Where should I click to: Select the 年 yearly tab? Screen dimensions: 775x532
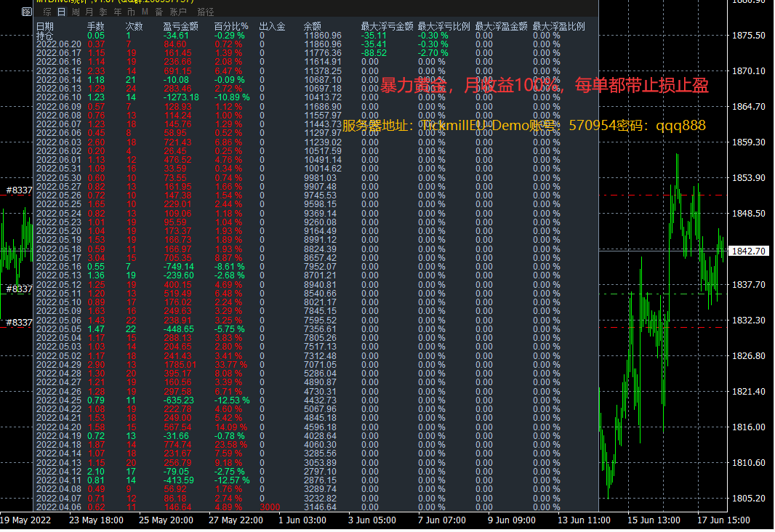pyautogui.click(x=117, y=12)
